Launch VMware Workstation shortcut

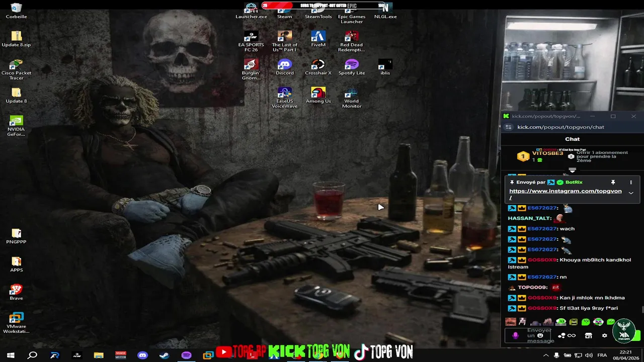[x=16, y=323]
